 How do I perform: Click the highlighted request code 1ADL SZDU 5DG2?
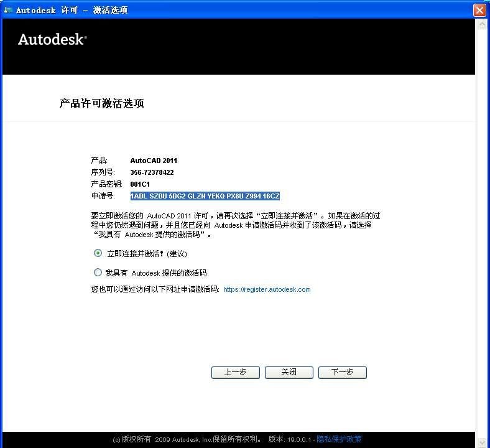205,196
